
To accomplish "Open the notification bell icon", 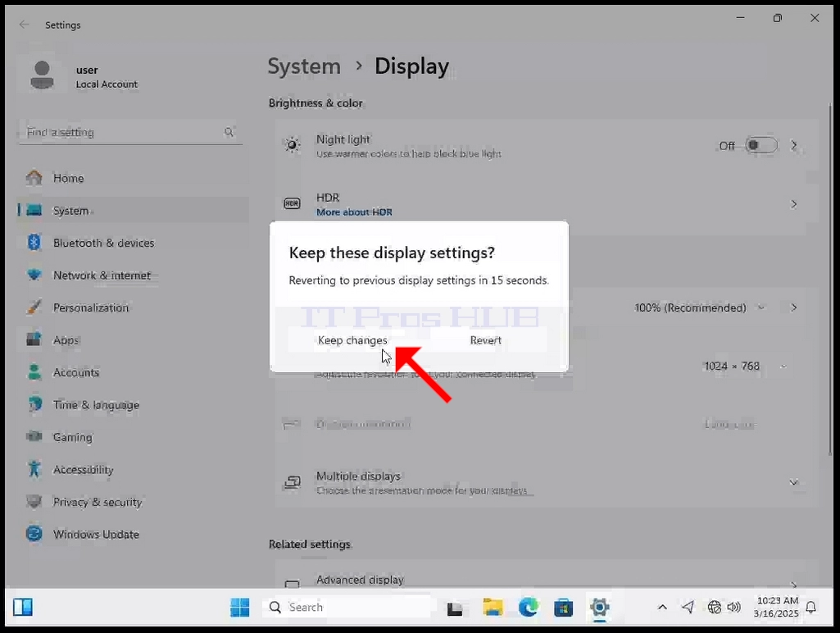I will (x=811, y=608).
